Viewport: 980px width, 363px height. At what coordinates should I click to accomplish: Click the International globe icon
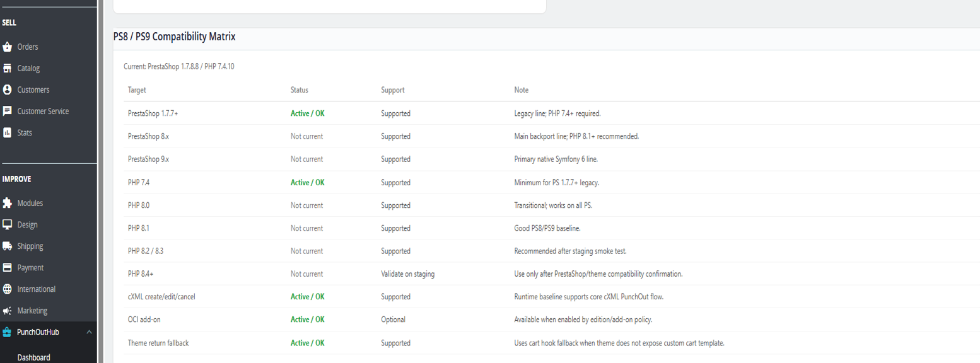coord(8,289)
